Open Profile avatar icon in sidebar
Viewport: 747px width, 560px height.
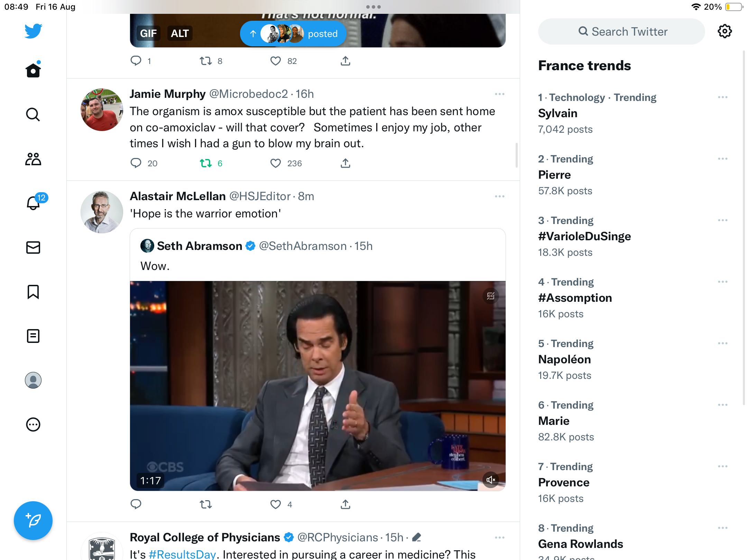(33, 380)
